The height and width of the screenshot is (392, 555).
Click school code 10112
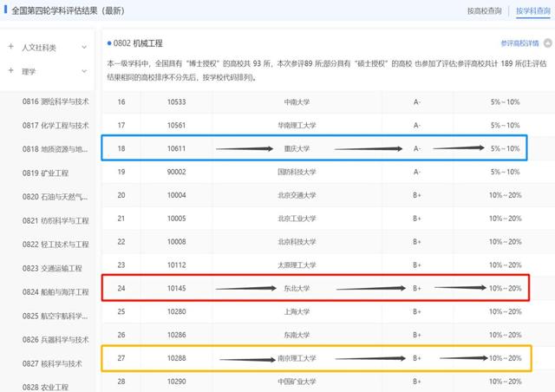pos(176,265)
